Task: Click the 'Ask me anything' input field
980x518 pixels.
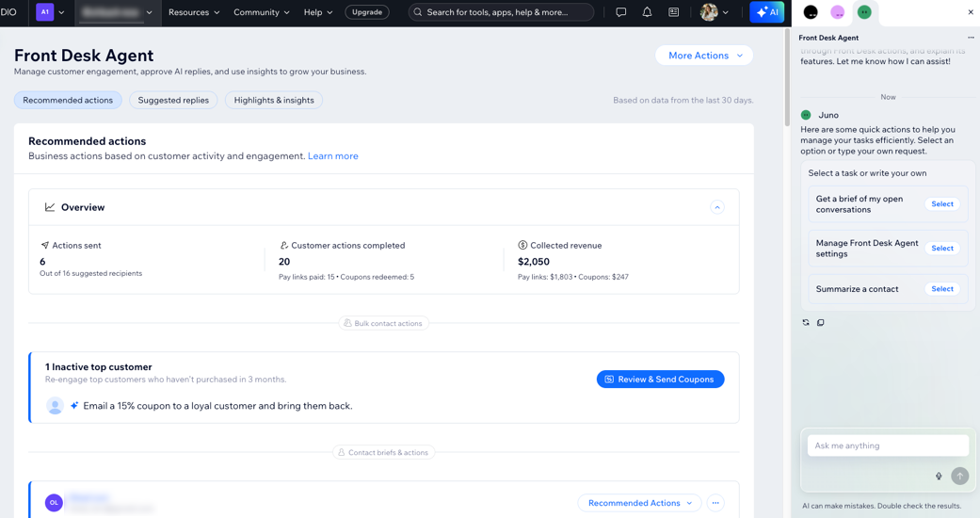Action: [888, 445]
